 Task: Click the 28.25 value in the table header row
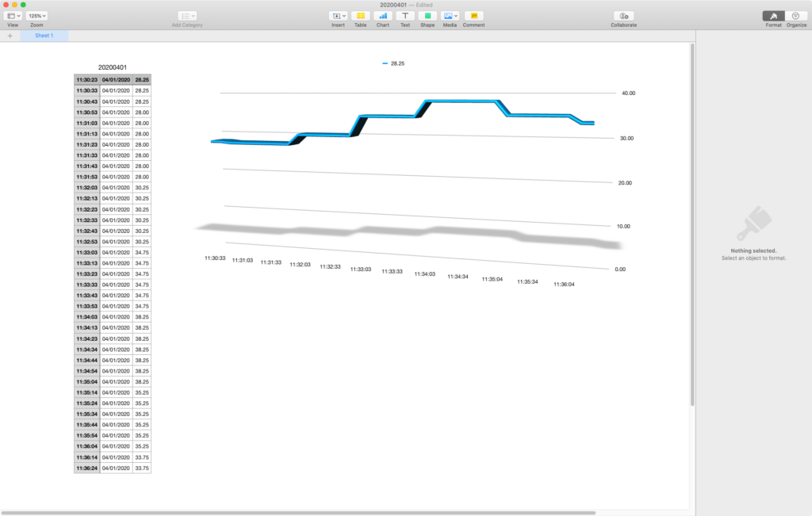(x=142, y=80)
